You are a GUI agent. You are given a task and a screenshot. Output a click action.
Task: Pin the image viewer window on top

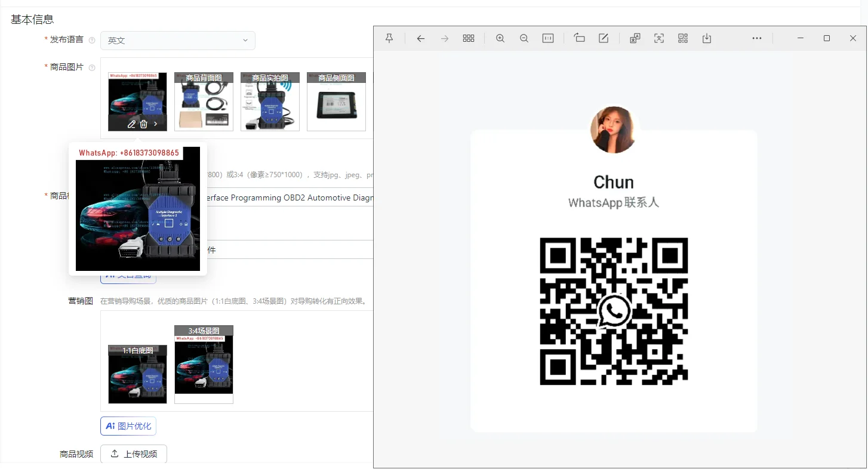tap(389, 38)
